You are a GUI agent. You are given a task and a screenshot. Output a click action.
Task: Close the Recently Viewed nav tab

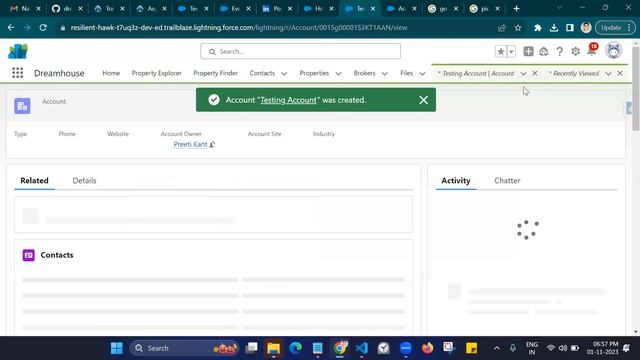pos(620,73)
